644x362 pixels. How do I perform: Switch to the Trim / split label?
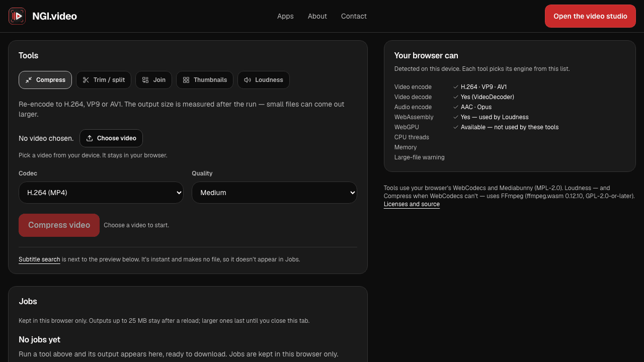click(x=109, y=80)
